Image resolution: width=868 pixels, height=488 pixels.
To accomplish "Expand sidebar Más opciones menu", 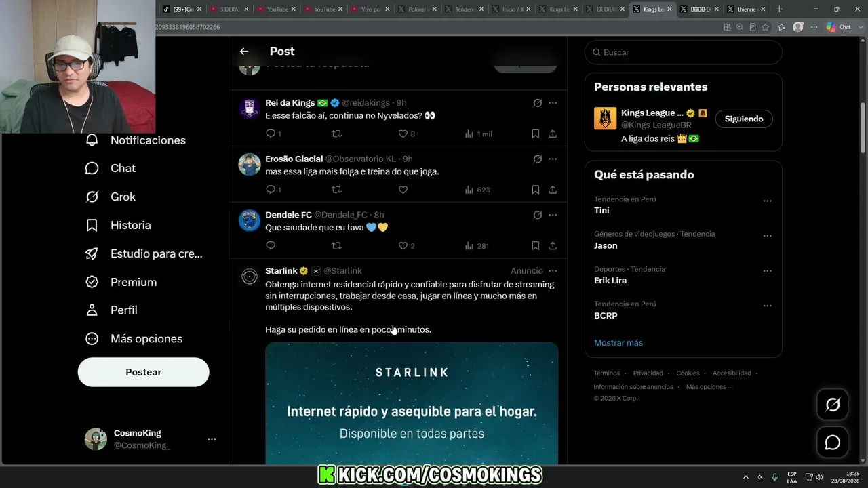I will 134,338.
